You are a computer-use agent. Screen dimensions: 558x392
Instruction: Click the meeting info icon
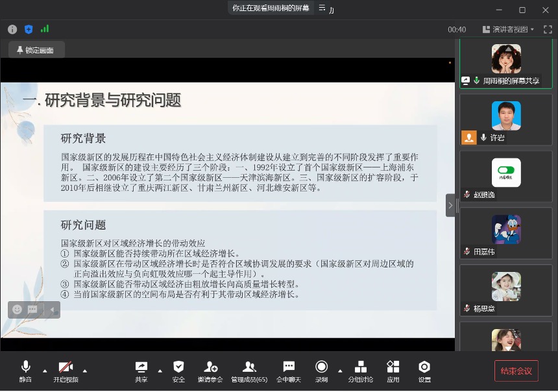point(12,29)
